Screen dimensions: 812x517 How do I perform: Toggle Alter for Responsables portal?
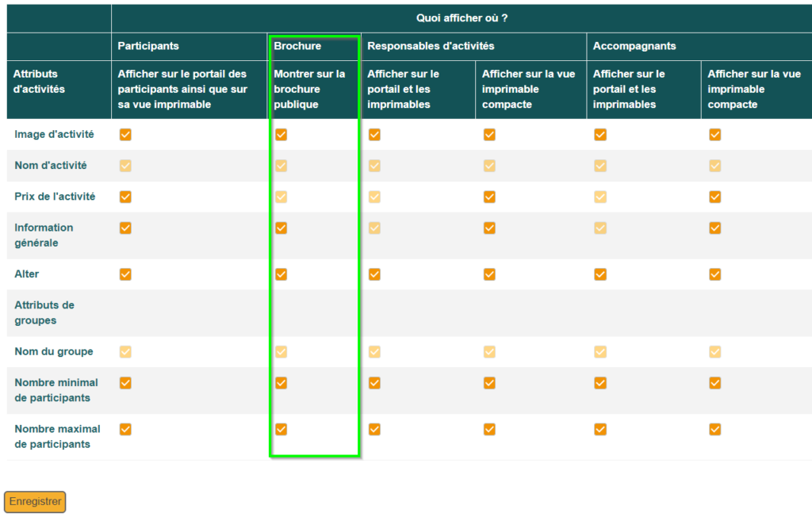(374, 274)
